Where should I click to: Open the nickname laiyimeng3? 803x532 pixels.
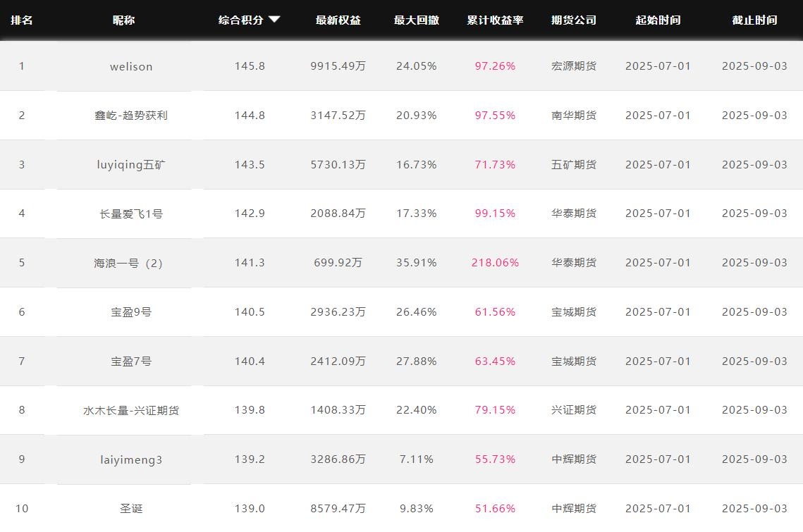coord(131,459)
